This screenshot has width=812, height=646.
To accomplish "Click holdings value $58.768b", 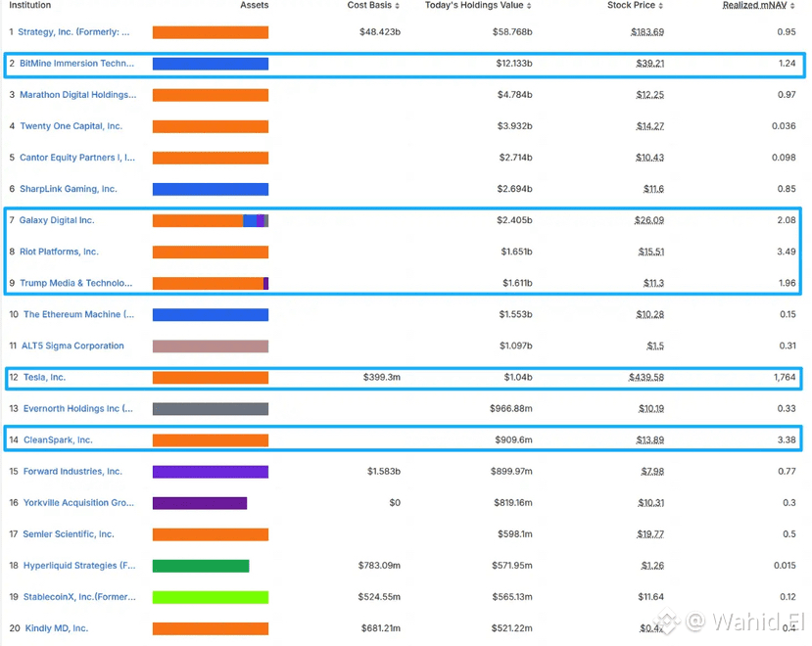I will (512, 32).
